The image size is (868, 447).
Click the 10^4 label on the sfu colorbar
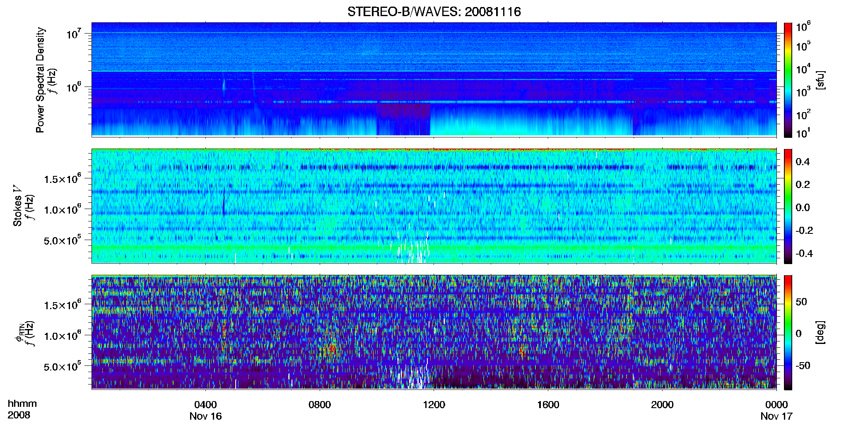click(x=803, y=69)
